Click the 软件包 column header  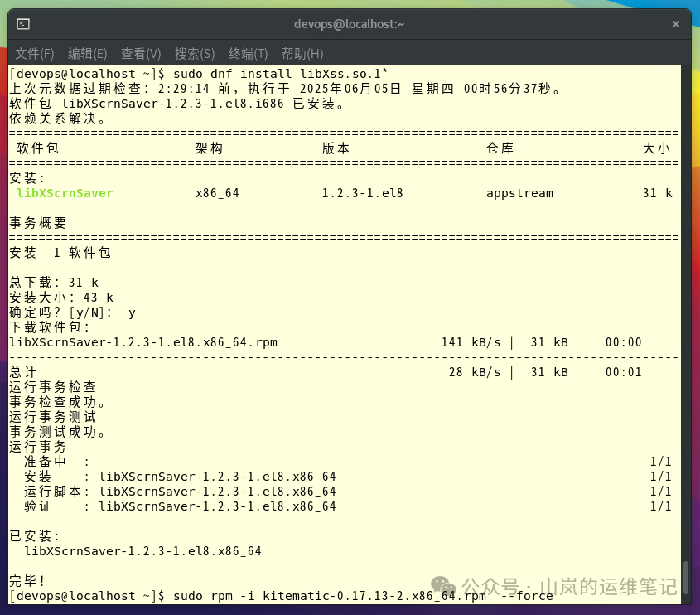[x=37, y=148]
